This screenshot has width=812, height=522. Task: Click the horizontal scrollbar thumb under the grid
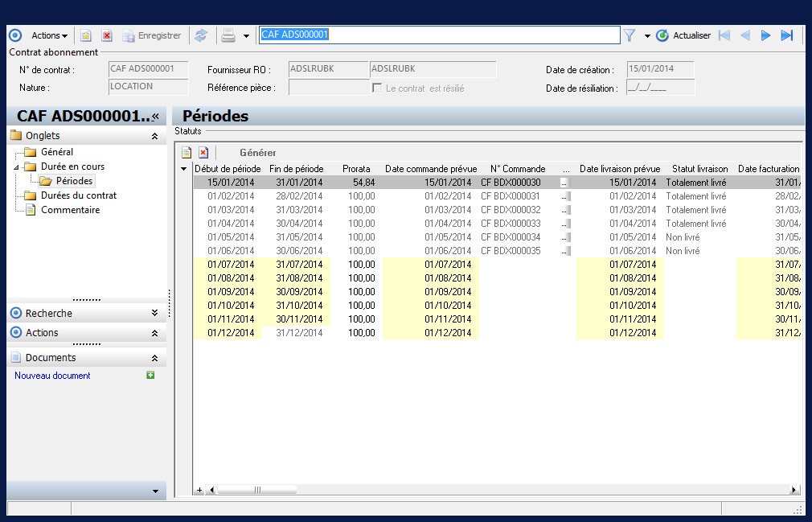257,490
